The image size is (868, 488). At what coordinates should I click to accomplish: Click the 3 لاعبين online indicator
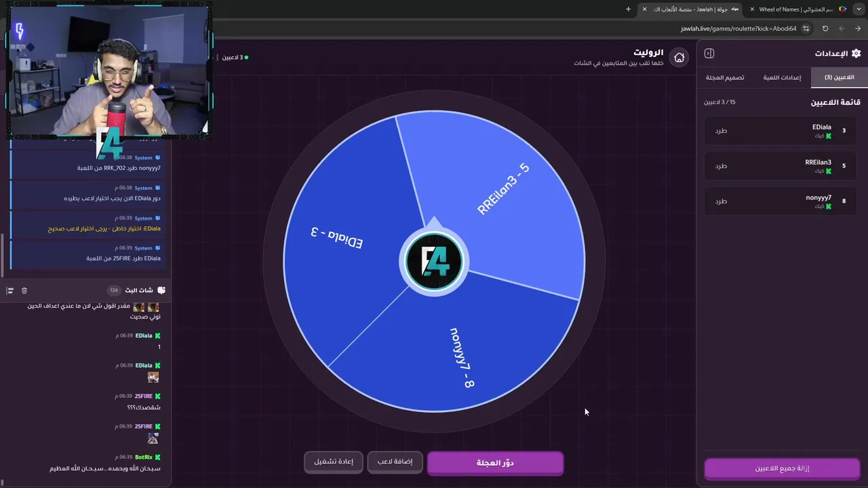point(235,57)
